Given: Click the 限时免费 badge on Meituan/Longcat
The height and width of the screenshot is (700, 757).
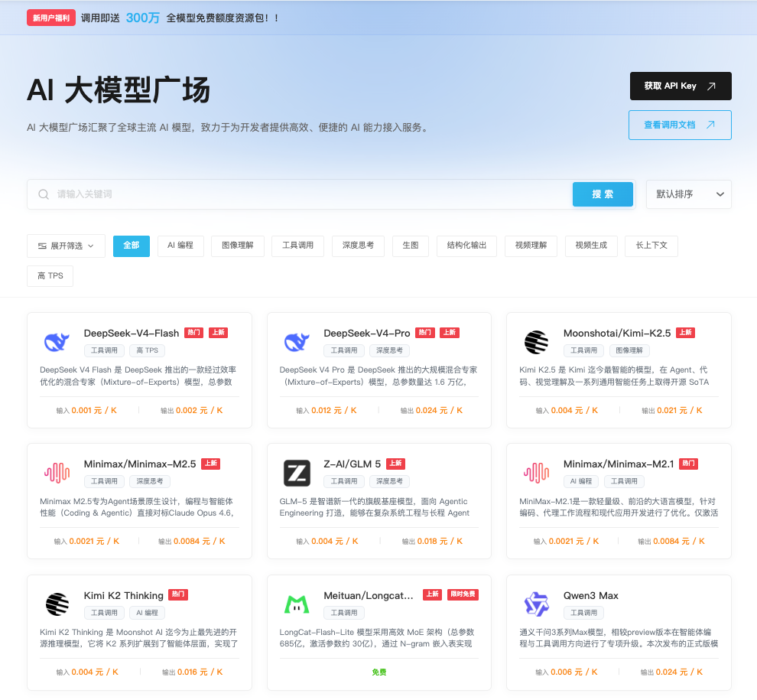Looking at the screenshot, I should click(463, 594).
